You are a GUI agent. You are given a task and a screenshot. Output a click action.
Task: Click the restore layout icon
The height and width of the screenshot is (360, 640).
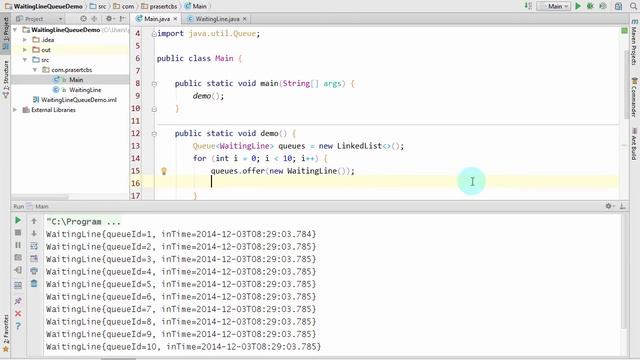point(18,285)
